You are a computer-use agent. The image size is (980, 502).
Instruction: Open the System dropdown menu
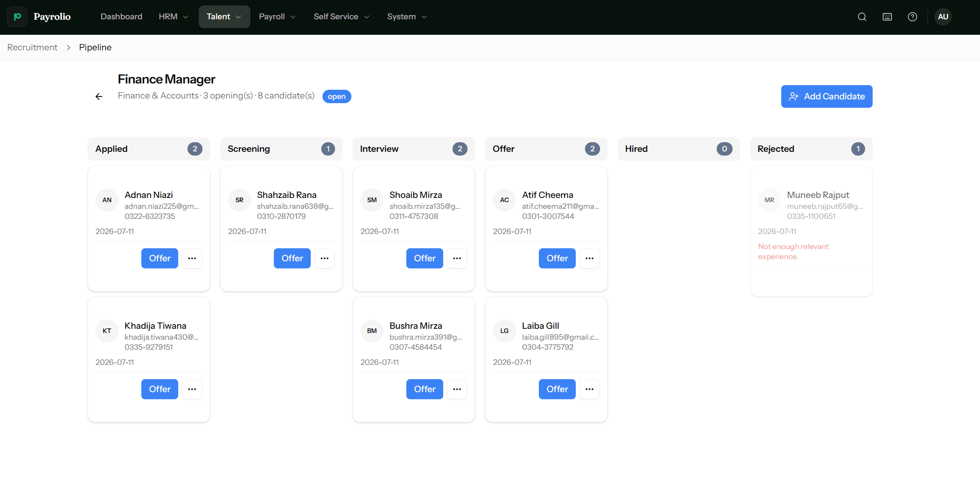pos(407,17)
